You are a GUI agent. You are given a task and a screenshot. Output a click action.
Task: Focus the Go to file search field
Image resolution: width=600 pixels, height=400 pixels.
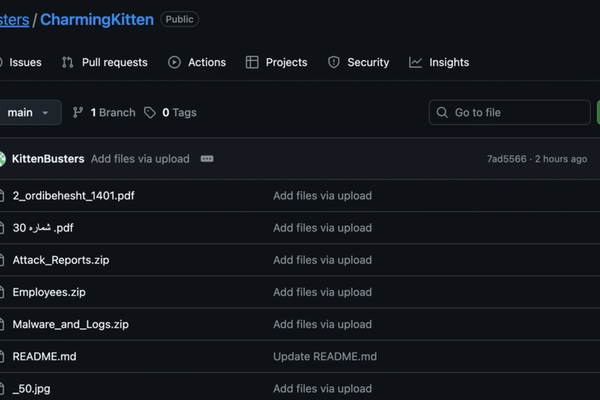pyautogui.click(x=509, y=113)
